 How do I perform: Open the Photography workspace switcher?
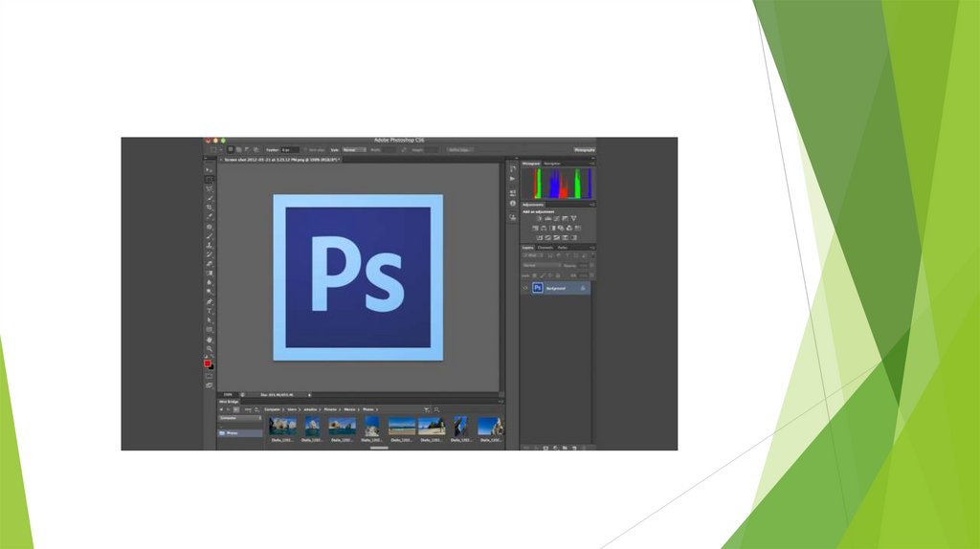point(585,150)
